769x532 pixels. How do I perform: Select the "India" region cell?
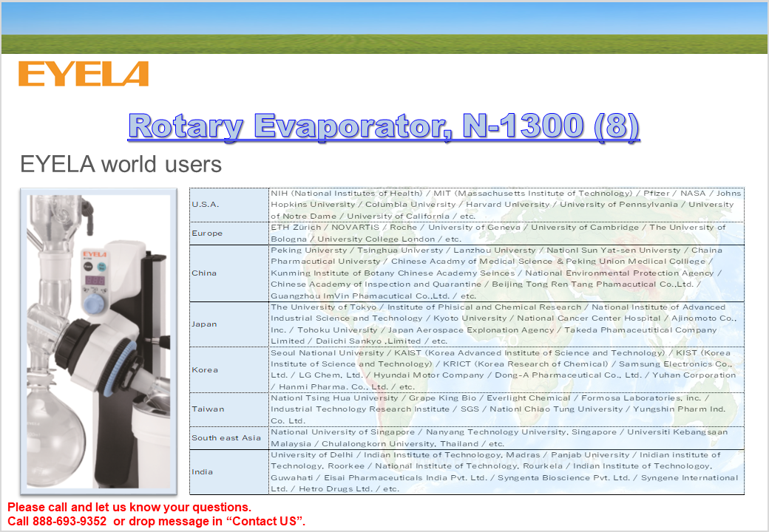click(229, 472)
